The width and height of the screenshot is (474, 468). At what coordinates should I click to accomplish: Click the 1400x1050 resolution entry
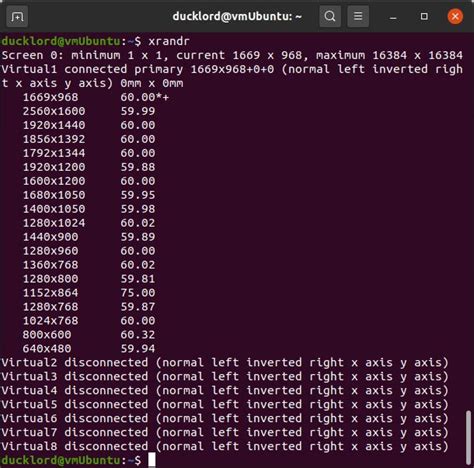click(x=54, y=209)
